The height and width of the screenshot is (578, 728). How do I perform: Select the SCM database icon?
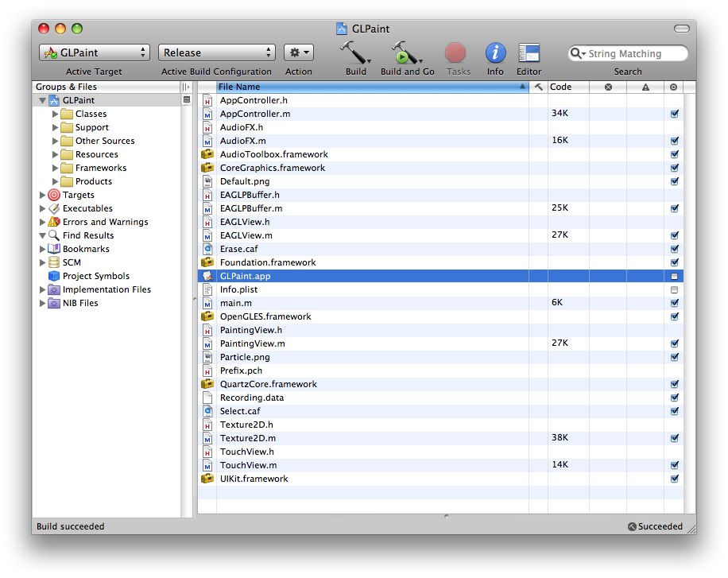pos(54,262)
